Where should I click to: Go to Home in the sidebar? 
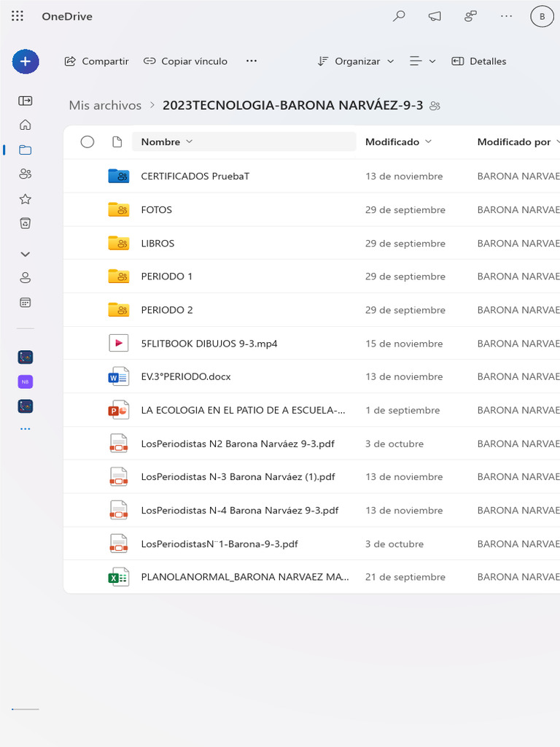click(26, 125)
